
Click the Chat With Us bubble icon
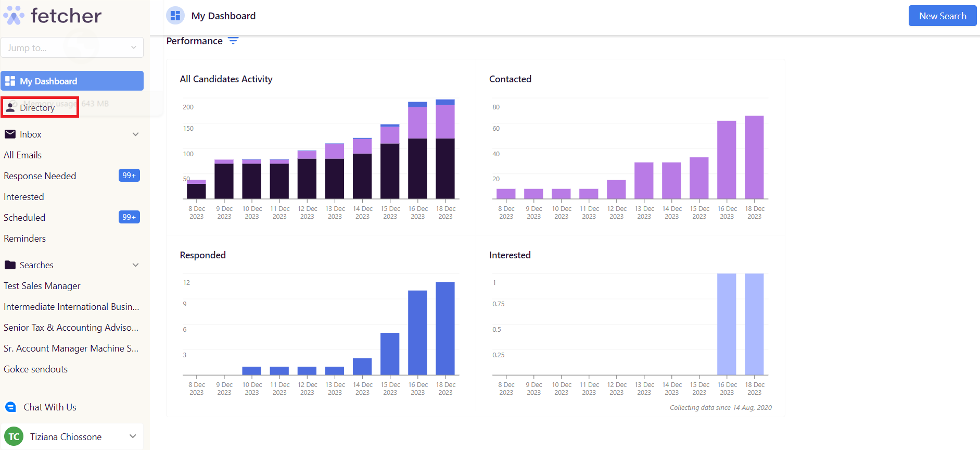[10, 407]
